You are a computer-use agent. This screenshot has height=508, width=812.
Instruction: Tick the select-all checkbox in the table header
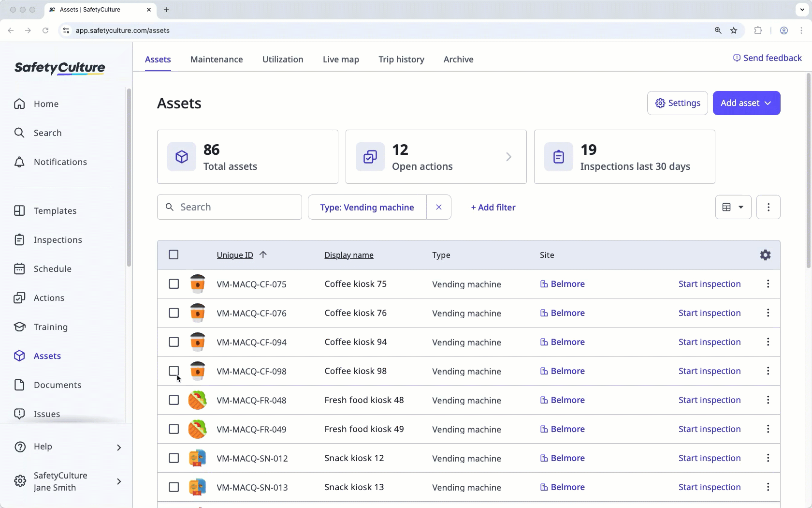(174, 254)
